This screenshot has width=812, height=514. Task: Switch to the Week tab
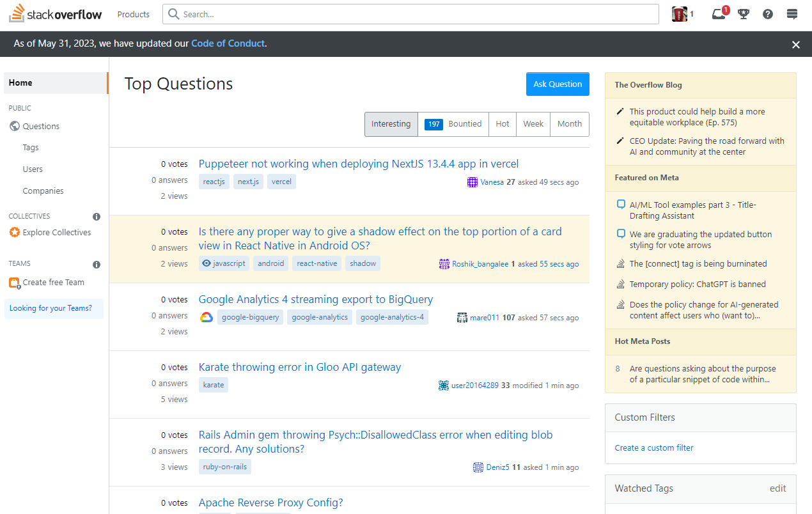(533, 124)
